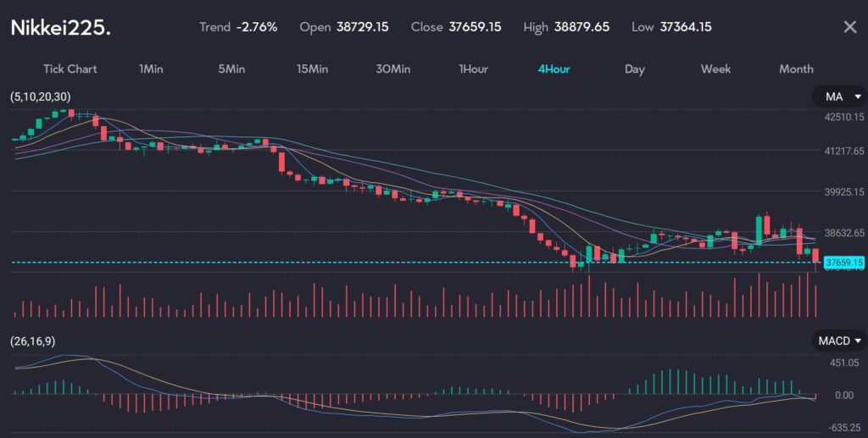Open the MACD indicator dropdown

(837, 341)
